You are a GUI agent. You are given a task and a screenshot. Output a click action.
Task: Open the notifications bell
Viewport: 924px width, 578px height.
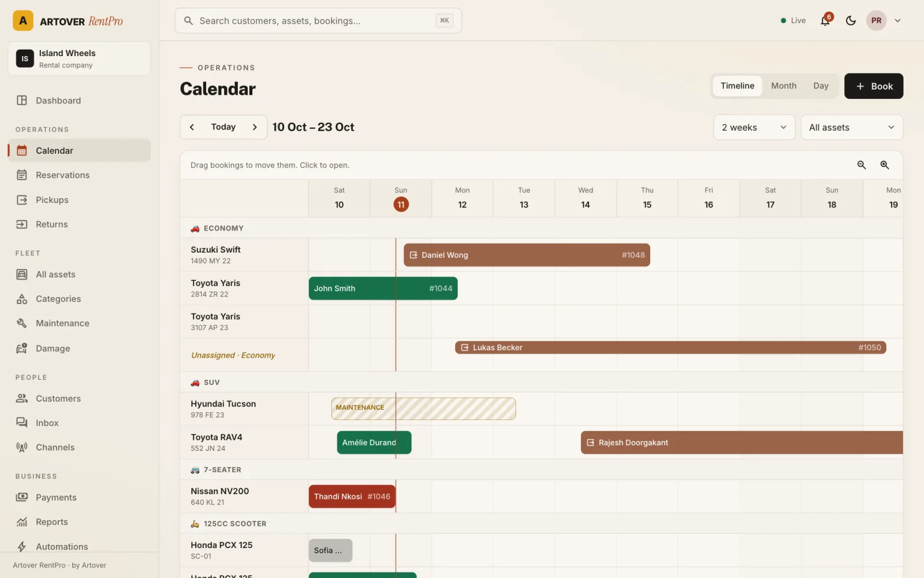pyautogui.click(x=825, y=21)
